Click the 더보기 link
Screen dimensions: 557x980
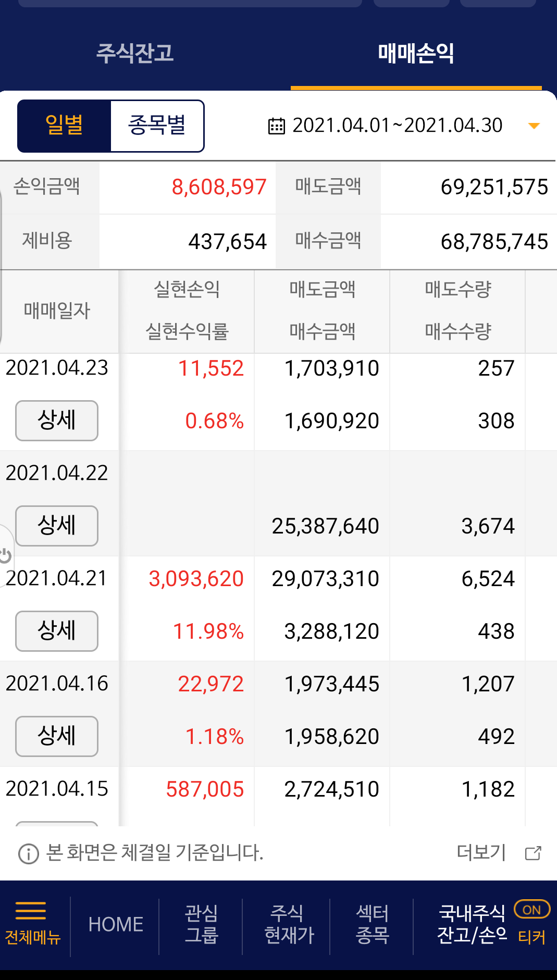(x=481, y=853)
